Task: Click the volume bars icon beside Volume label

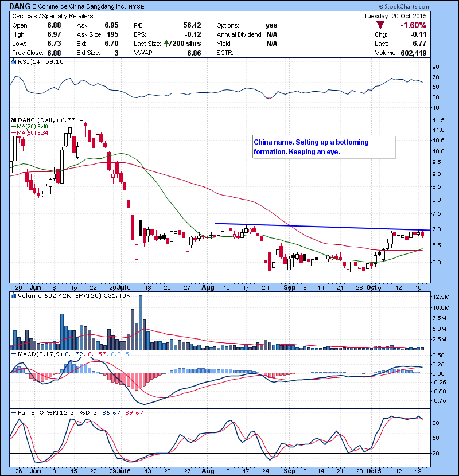Action: (13, 295)
